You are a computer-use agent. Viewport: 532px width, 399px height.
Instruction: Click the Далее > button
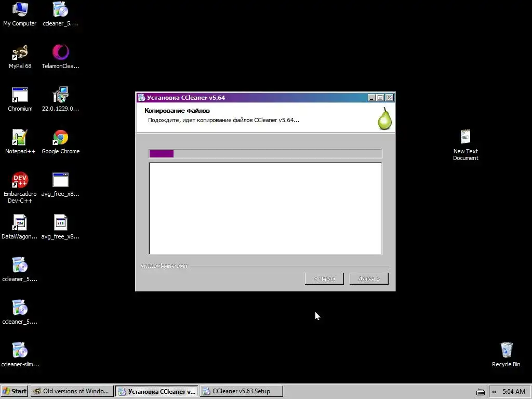click(x=369, y=278)
